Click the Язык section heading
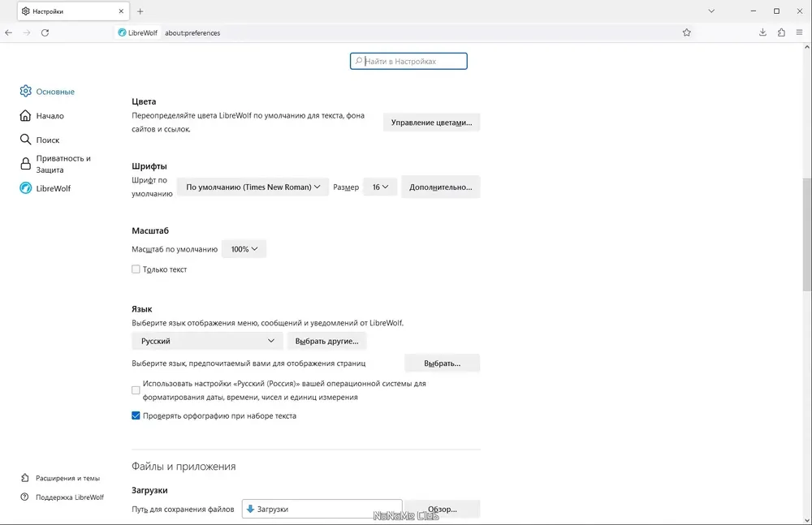The image size is (812, 525). (x=142, y=309)
